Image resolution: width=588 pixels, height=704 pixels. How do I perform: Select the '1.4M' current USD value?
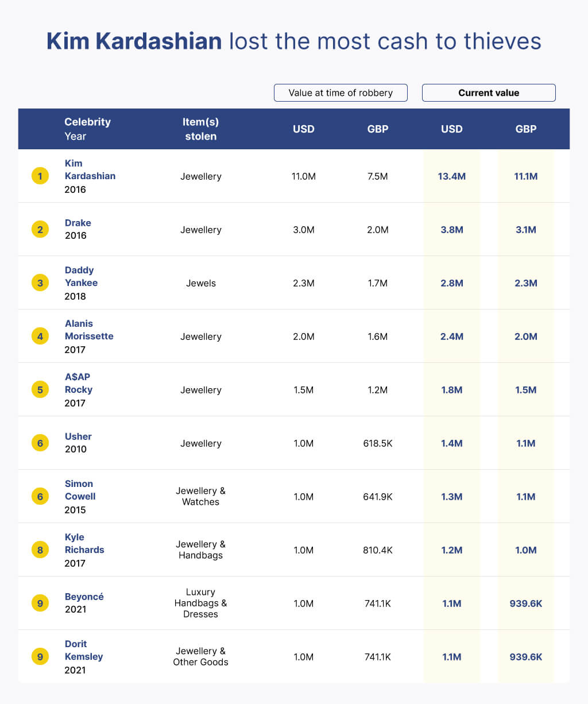[452, 443]
